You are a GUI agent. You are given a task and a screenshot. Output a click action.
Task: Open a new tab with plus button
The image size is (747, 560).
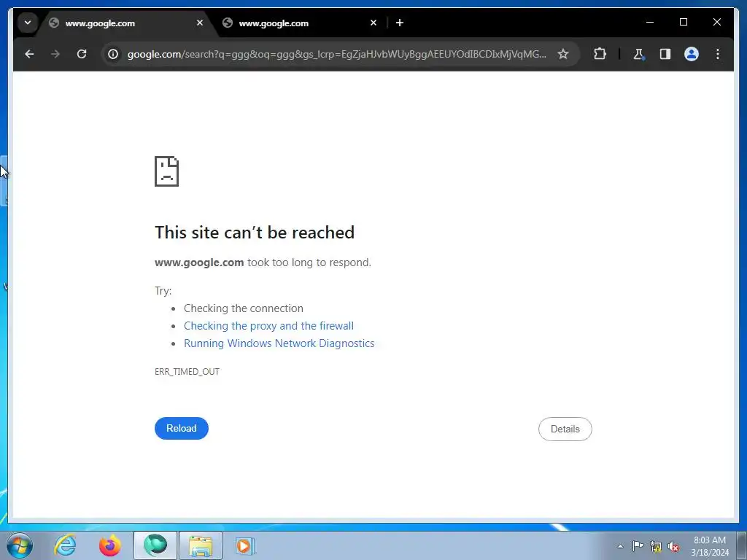[x=400, y=23]
